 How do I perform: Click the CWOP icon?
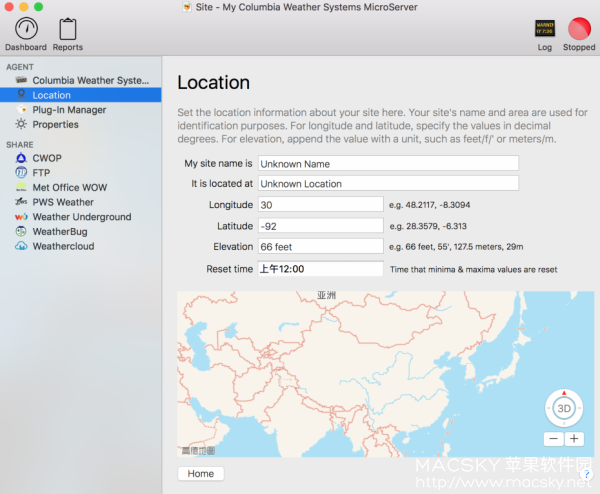[x=21, y=158]
